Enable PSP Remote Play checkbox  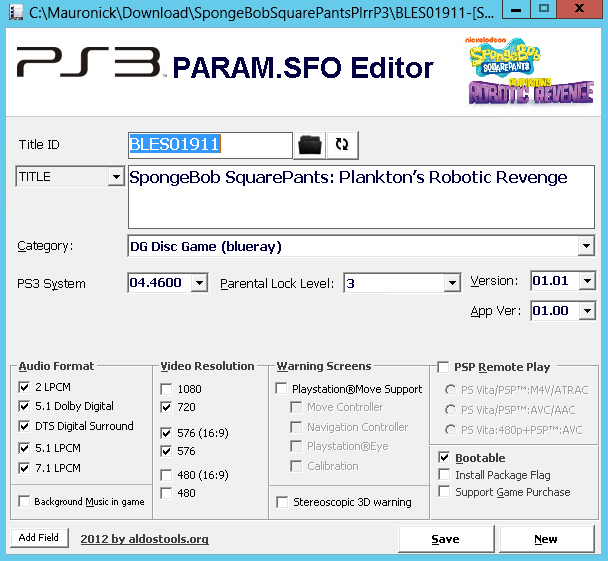tap(445, 367)
